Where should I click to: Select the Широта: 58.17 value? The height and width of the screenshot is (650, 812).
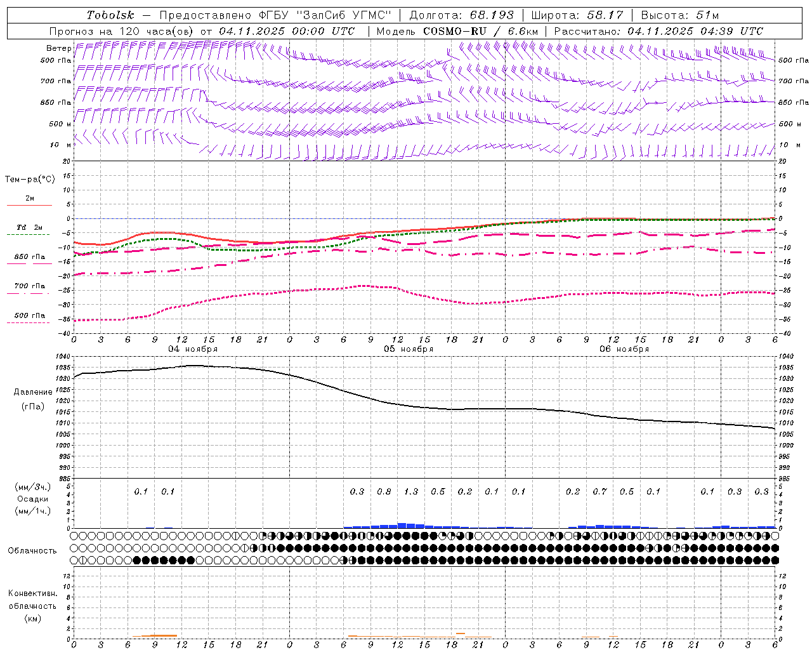pyautogui.click(x=577, y=15)
